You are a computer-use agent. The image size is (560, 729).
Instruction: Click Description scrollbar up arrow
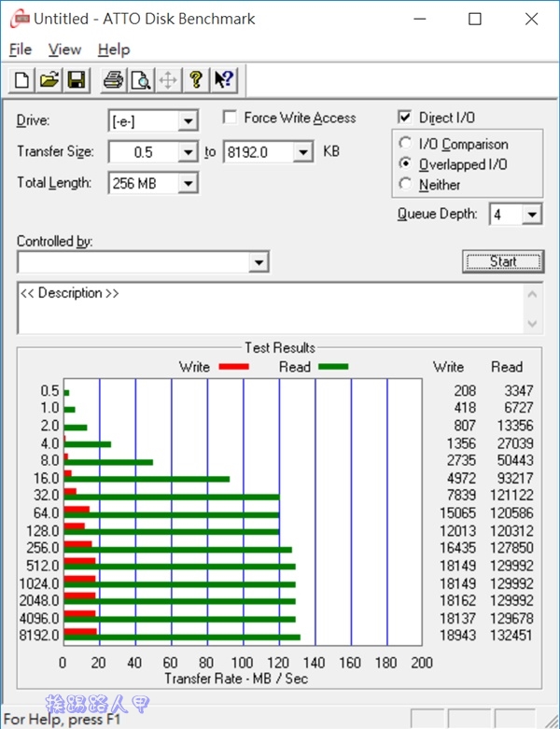point(533,294)
